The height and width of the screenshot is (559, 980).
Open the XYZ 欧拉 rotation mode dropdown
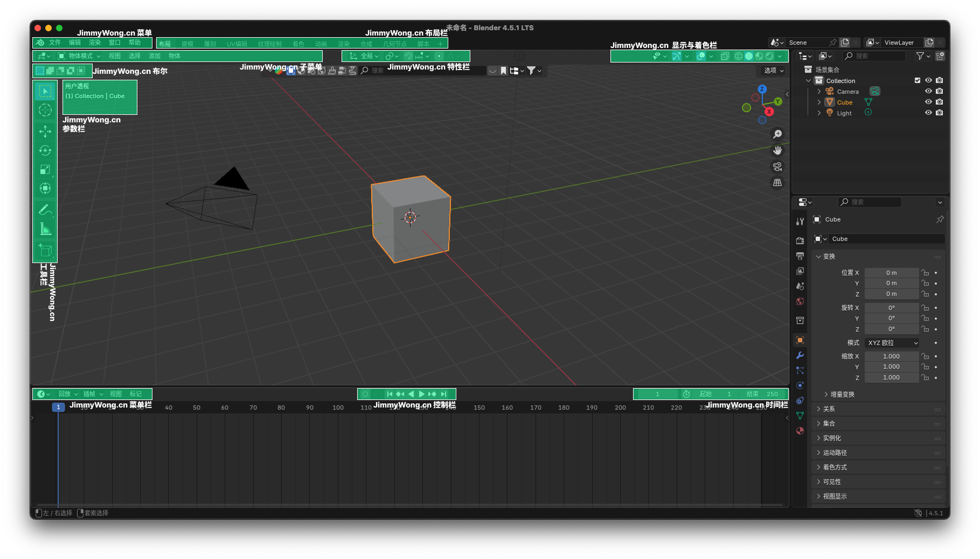tap(892, 343)
